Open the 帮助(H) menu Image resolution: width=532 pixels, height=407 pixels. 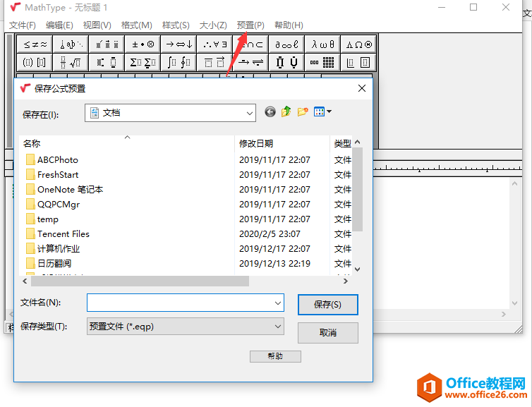pyautogui.click(x=289, y=25)
